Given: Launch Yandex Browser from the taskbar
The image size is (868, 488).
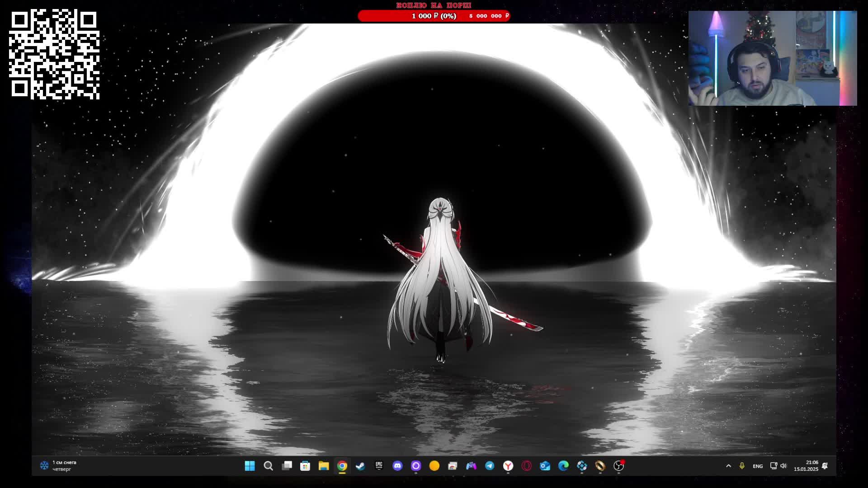Looking at the screenshot, I should pyautogui.click(x=508, y=466).
